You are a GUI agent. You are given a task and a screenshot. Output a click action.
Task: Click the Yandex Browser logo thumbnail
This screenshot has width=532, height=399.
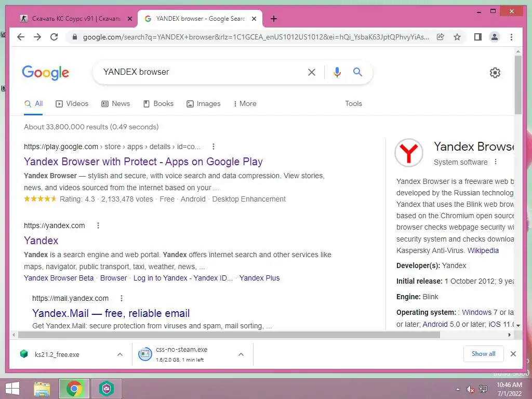(408, 153)
